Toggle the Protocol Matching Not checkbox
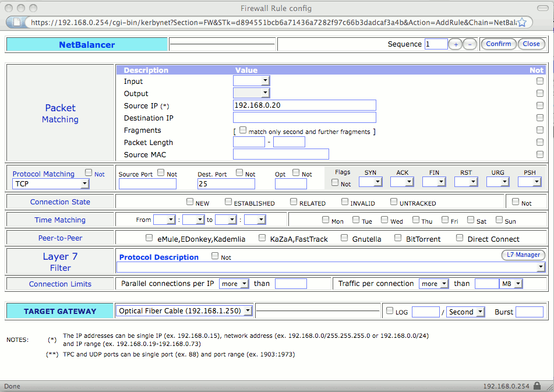 coord(89,172)
